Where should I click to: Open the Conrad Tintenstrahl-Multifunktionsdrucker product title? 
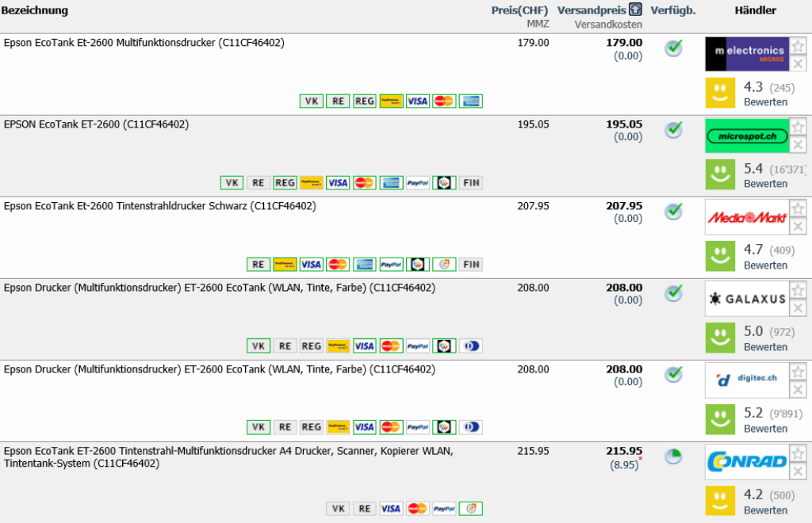pyautogui.click(x=228, y=456)
